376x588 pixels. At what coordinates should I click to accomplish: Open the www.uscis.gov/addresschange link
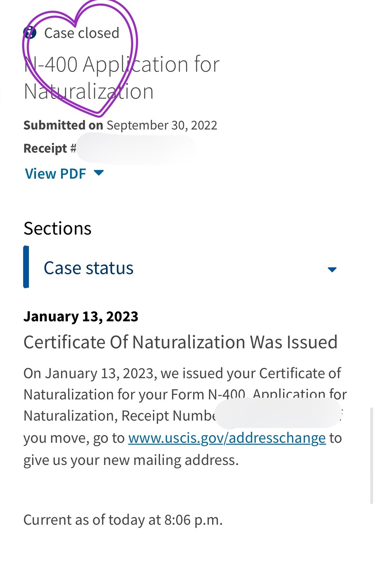pyautogui.click(x=227, y=438)
